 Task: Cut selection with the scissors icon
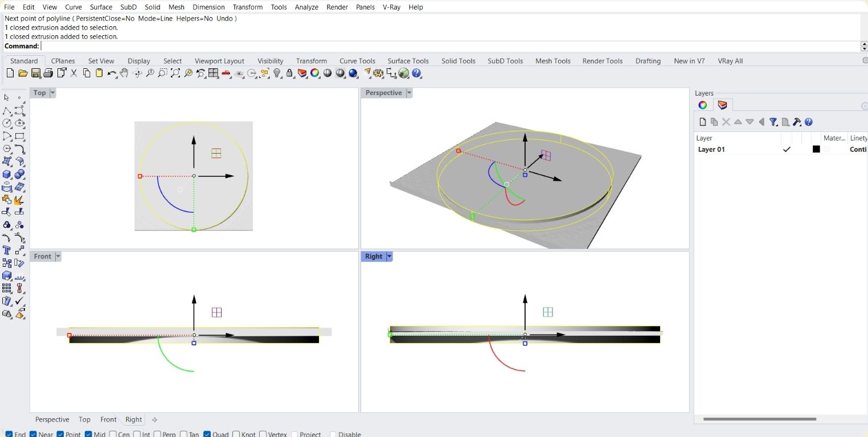(x=74, y=73)
